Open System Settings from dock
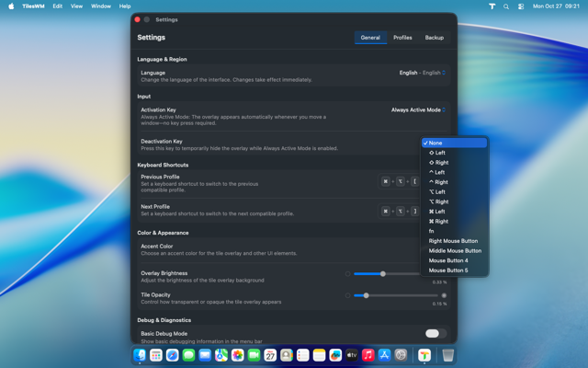The height and width of the screenshot is (368, 588). click(401, 355)
